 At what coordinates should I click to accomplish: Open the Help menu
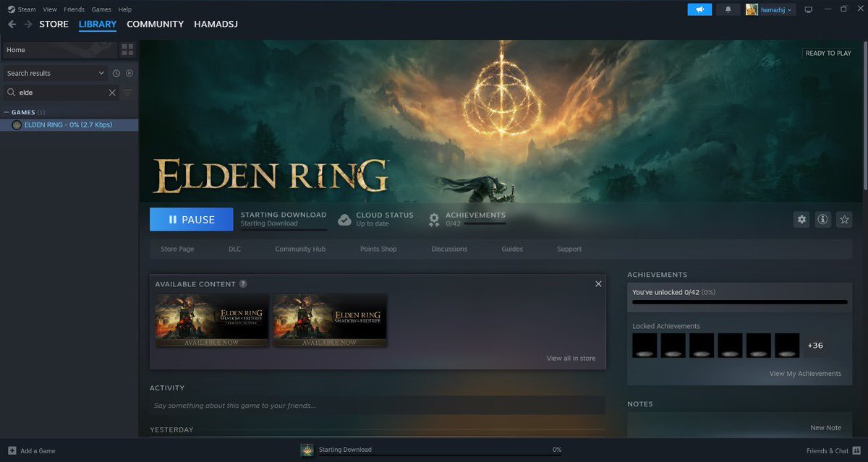[124, 9]
